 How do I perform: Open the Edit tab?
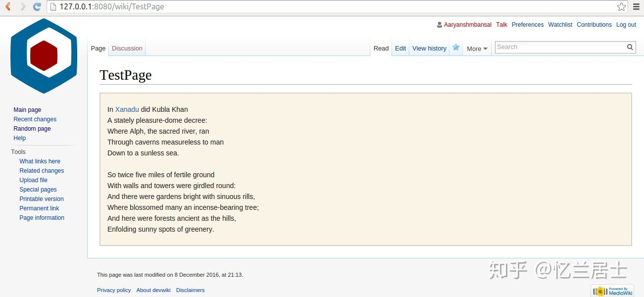[400, 48]
